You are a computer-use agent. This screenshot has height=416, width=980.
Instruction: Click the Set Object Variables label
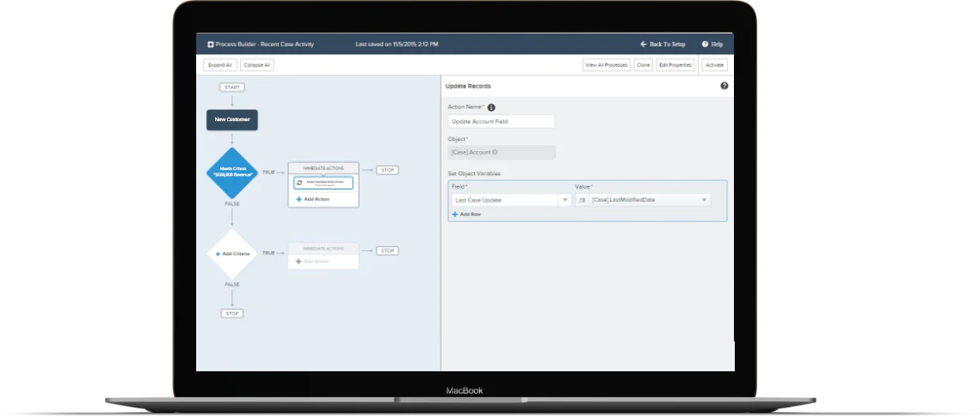474,173
